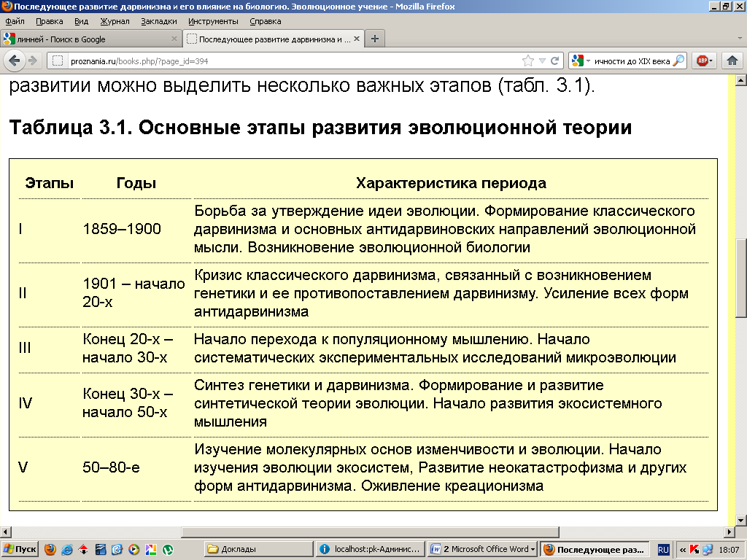Image resolution: width=747 pixels, height=560 pixels.
Task: Expand hidden tray icons with the chevron
Action: point(683,550)
